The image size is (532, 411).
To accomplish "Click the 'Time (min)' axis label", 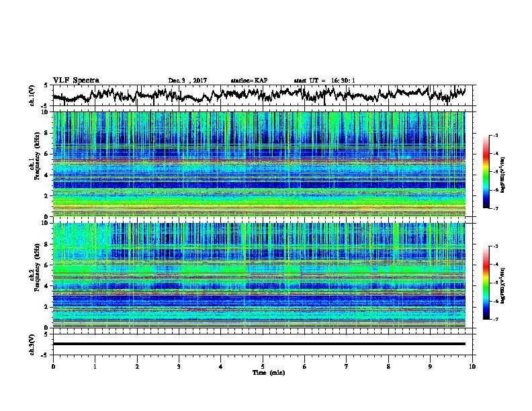I will coord(269,373).
